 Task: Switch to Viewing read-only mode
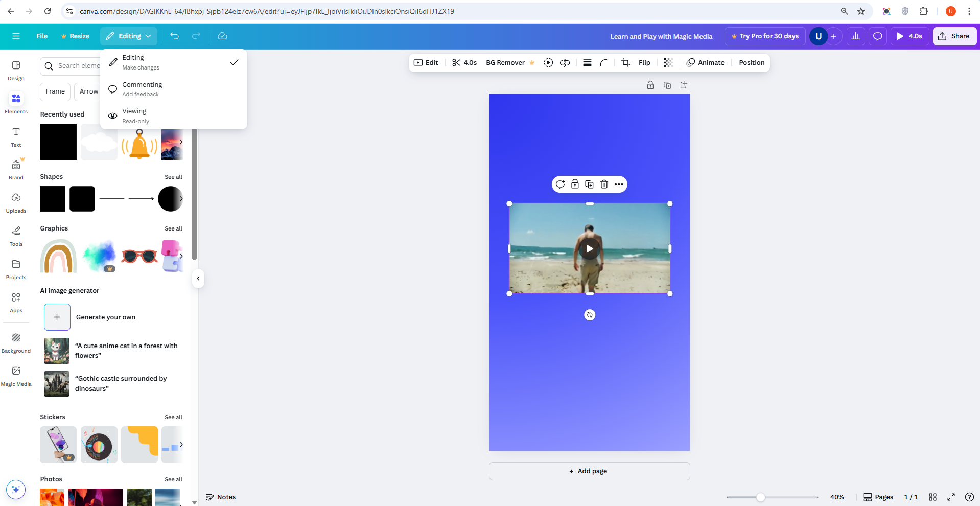click(x=134, y=116)
